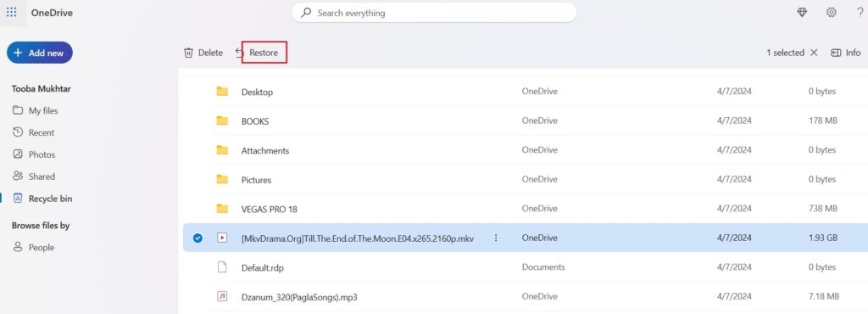868x314 pixels.
Task: Click the Add new button
Action: coord(39,53)
